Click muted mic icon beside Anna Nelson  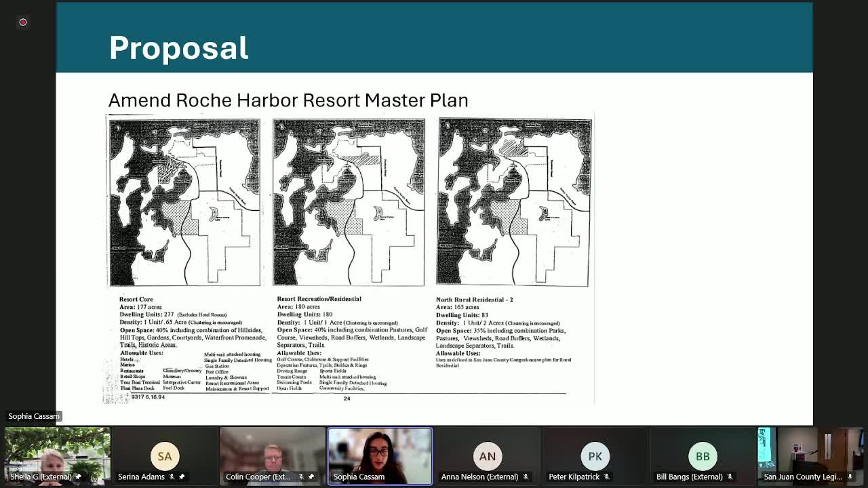point(526,476)
